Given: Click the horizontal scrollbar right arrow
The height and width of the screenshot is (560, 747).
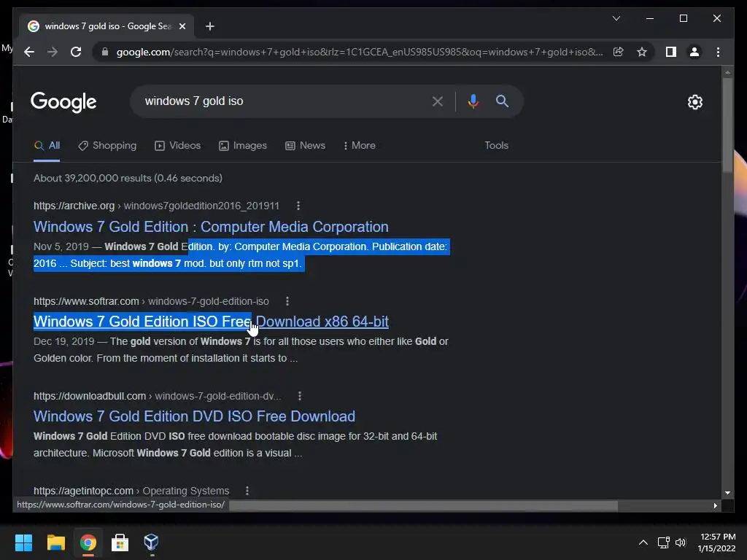Looking at the screenshot, I should click(715, 506).
